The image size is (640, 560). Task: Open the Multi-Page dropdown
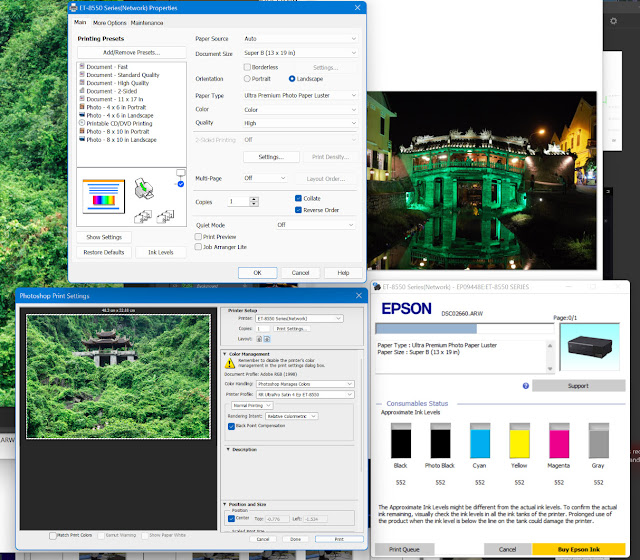click(x=265, y=178)
